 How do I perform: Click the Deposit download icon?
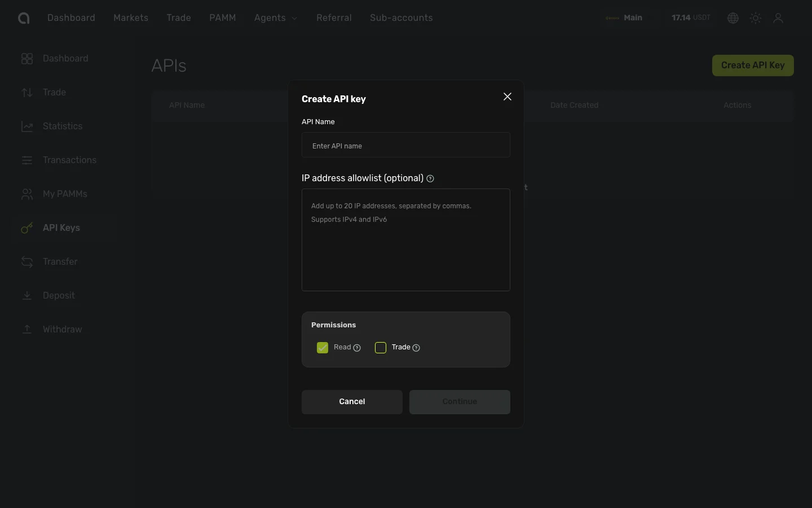point(27,296)
